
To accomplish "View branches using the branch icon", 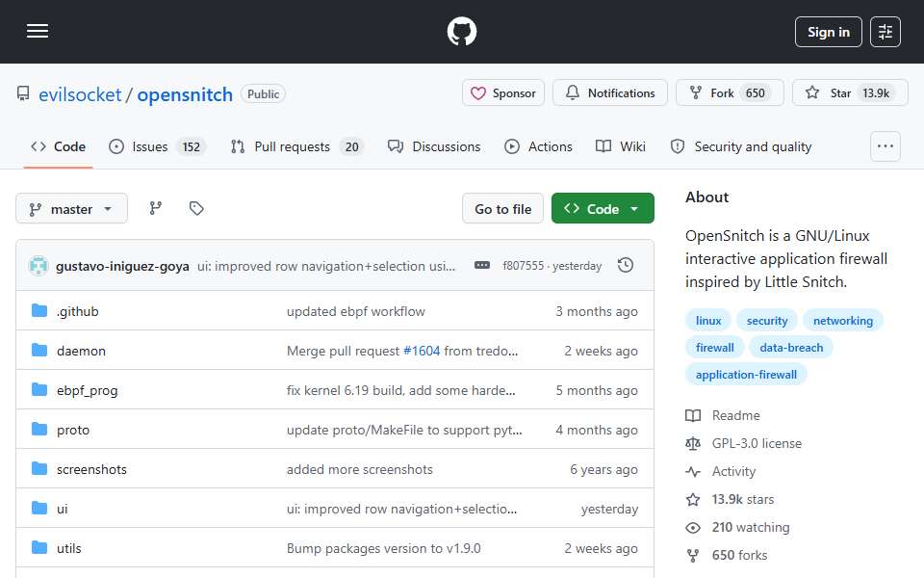I will pyautogui.click(x=156, y=208).
